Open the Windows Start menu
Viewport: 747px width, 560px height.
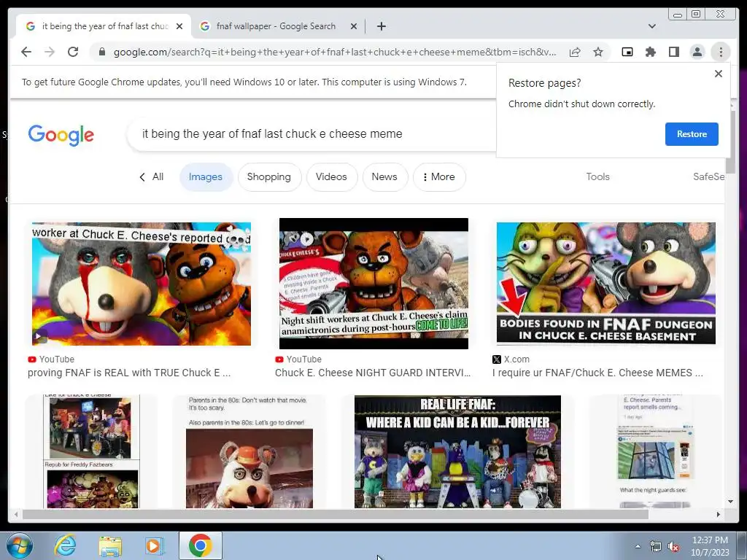pyautogui.click(x=20, y=545)
